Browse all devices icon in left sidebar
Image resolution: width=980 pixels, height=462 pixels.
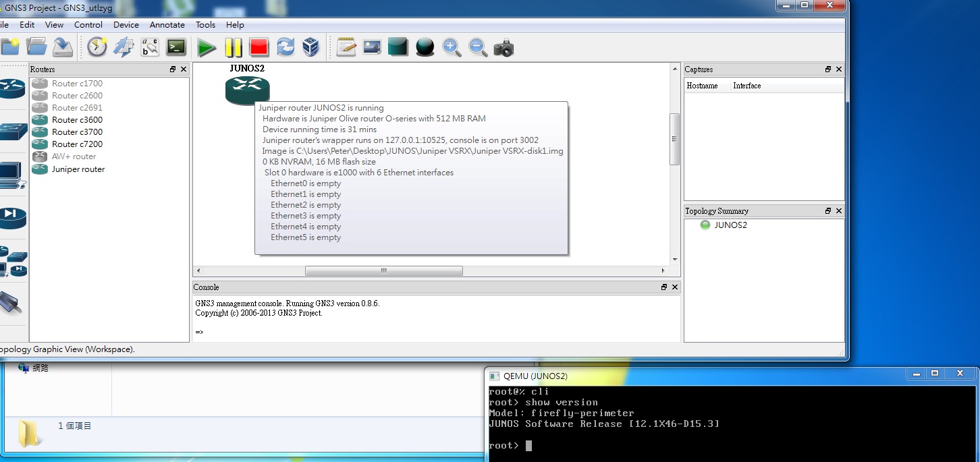coord(12,262)
